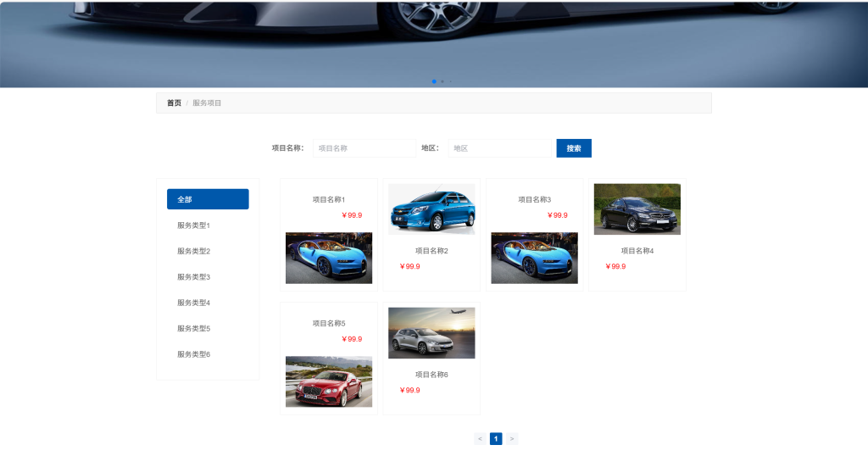Select 服务类型5 in the sidebar
This screenshot has height=456, width=868.
193,328
